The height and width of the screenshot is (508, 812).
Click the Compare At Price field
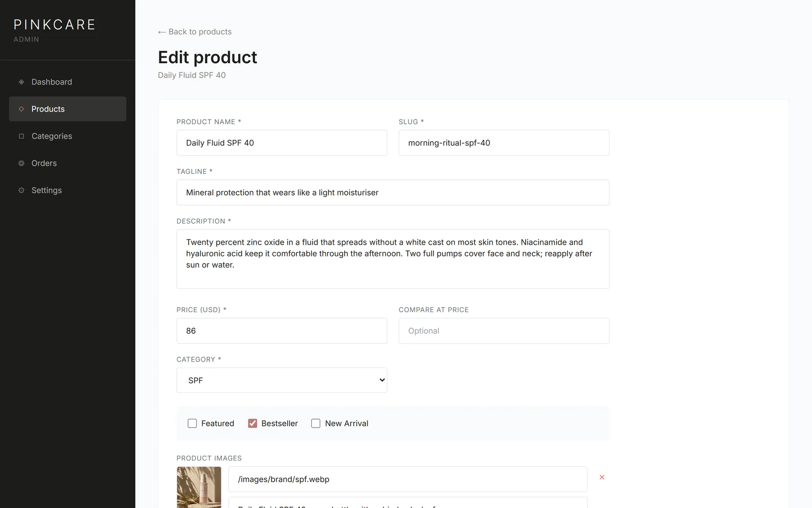click(x=504, y=331)
